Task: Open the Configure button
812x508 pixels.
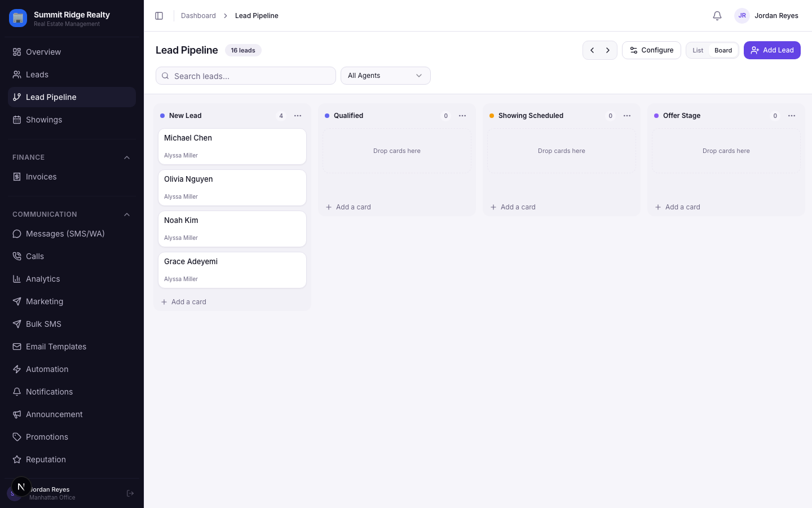Action: 651,50
